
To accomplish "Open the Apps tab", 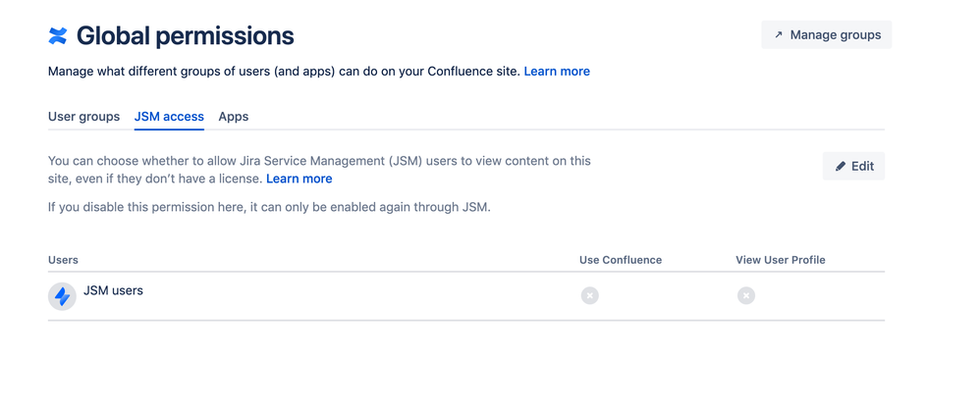I will (x=234, y=117).
